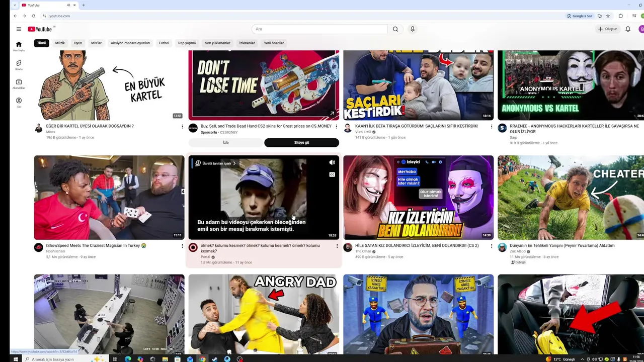
Task: Open options menu for ölmek? kolumu kesmek? video
Action: coord(337,246)
